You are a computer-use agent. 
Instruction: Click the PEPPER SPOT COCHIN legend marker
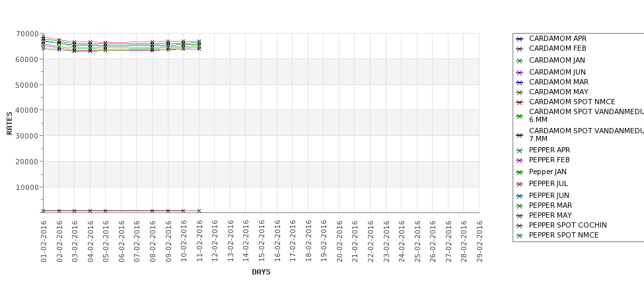519,226
